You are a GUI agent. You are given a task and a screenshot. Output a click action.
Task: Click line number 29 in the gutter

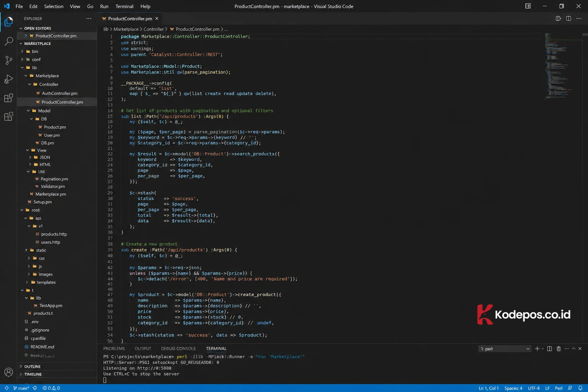coord(110,193)
